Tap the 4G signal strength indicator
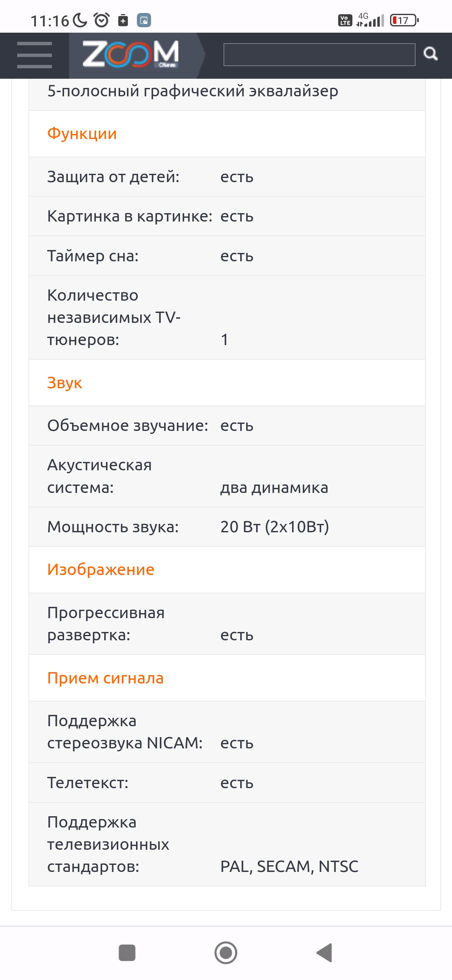 point(371,18)
